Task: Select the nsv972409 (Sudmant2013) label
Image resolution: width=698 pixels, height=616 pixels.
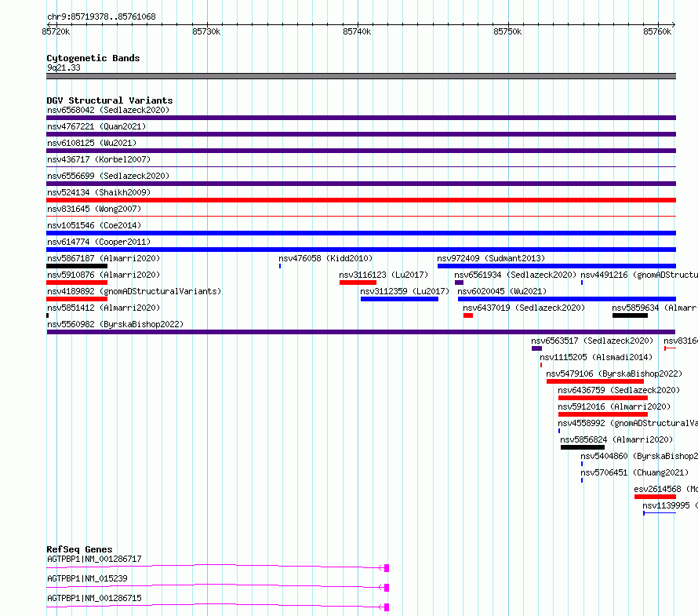Action: point(490,258)
